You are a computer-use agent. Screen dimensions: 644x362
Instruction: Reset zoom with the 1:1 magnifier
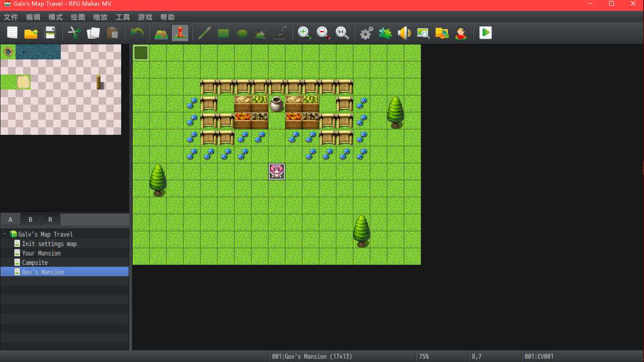(x=342, y=33)
